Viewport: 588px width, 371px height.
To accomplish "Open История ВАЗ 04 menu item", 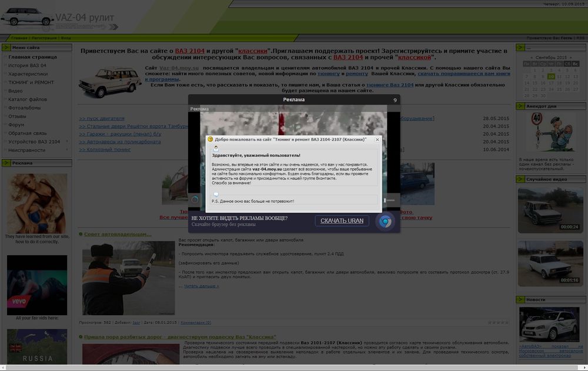I will (28, 65).
